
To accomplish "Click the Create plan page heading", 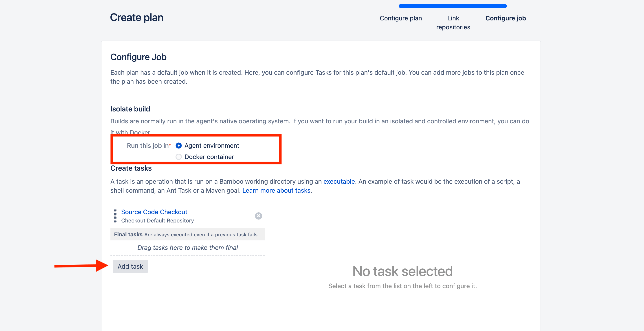I will [136, 17].
